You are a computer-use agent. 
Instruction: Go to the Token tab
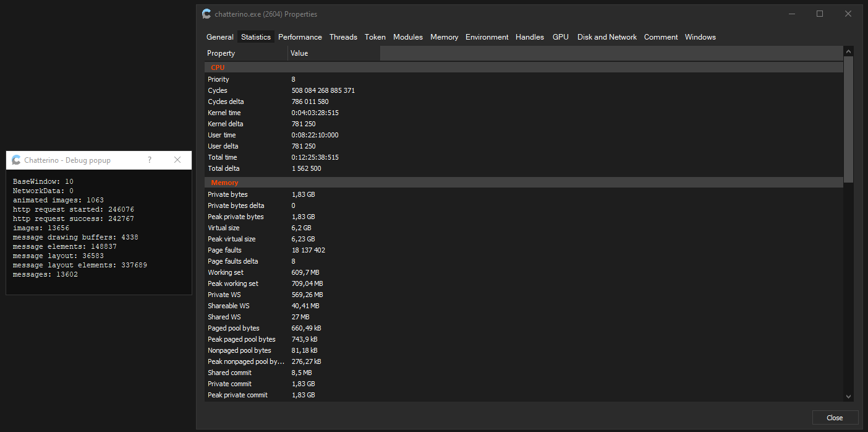tap(375, 37)
